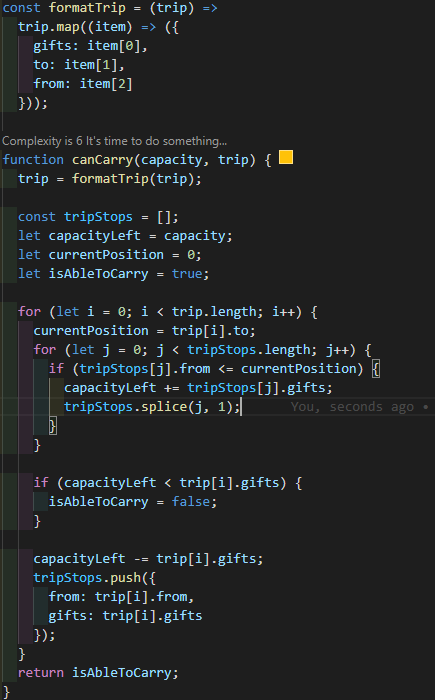Click "trip.map((item) => ({" line
Image resolution: width=435 pixels, height=700 pixels.
98,27
